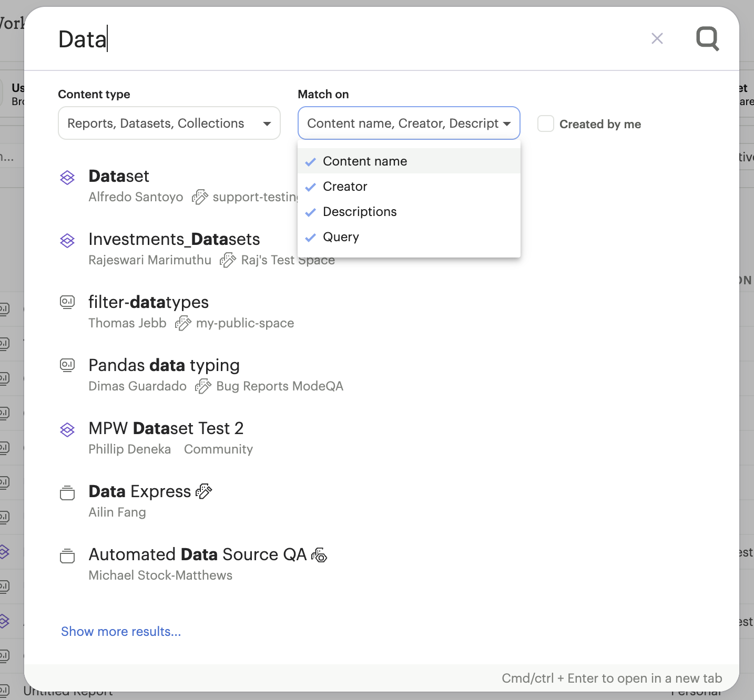Click the dataset icon beside "Dataset" result
Viewport: 754px width, 700px height.
[67, 178]
